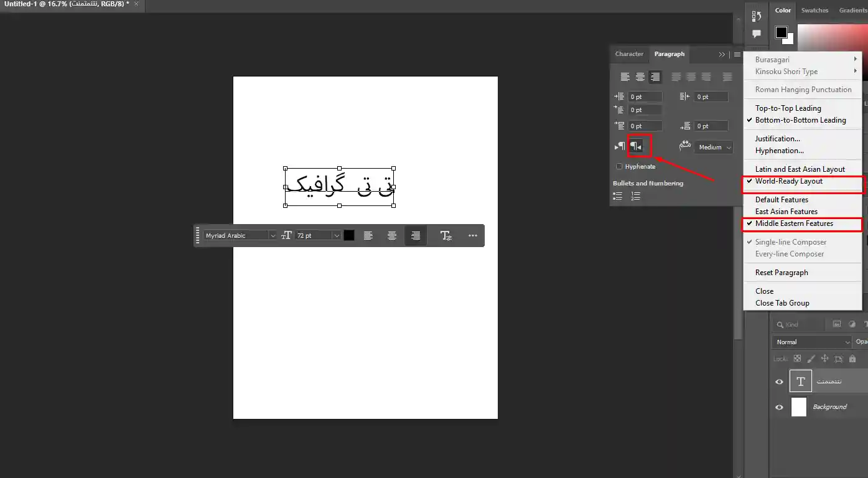This screenshot has height=478, width=868.
Task: Open Kind layer filter dropdown
Action: pyautogui.click(x=799, y=324)
